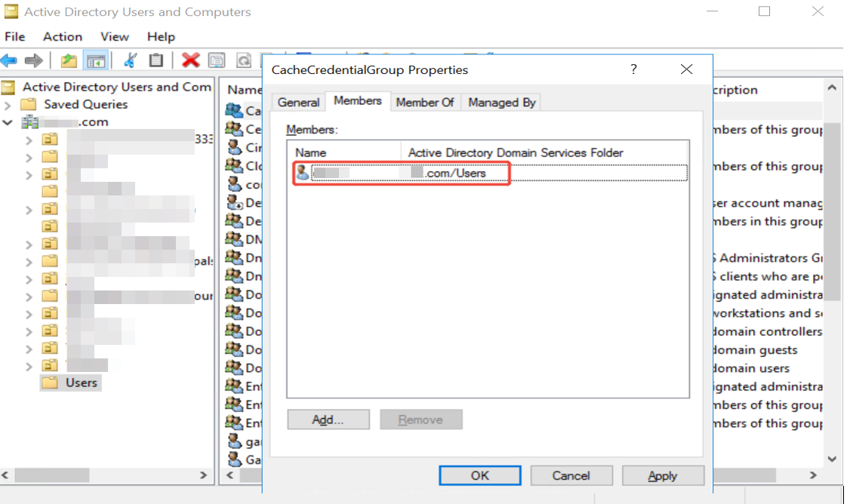
Task: Collapse the .com domain node
Action: [8, 122]
